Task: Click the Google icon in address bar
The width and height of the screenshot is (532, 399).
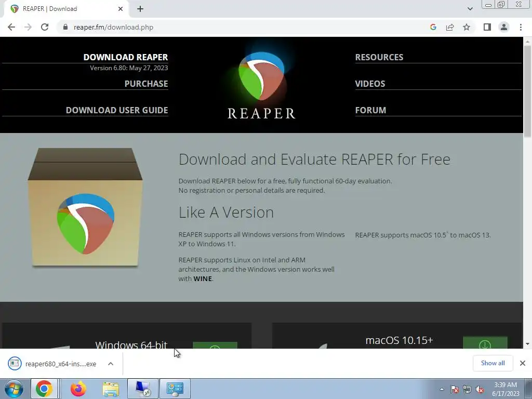Action: pos(433,27)
